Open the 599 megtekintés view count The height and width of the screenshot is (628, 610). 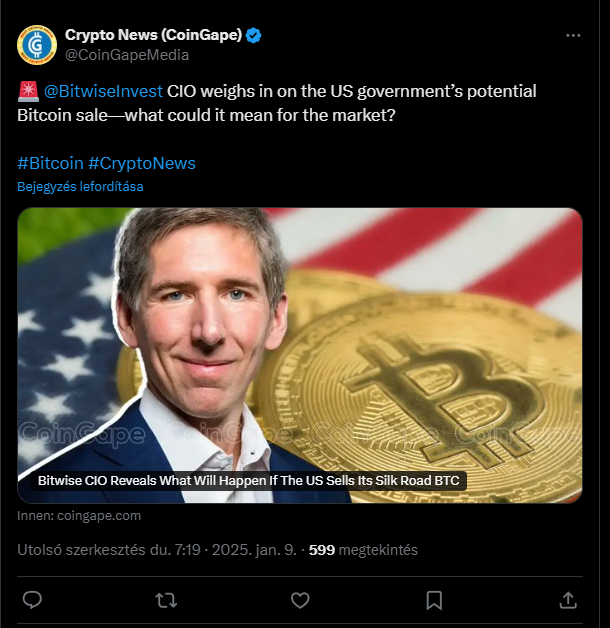(x=363, y=550)
